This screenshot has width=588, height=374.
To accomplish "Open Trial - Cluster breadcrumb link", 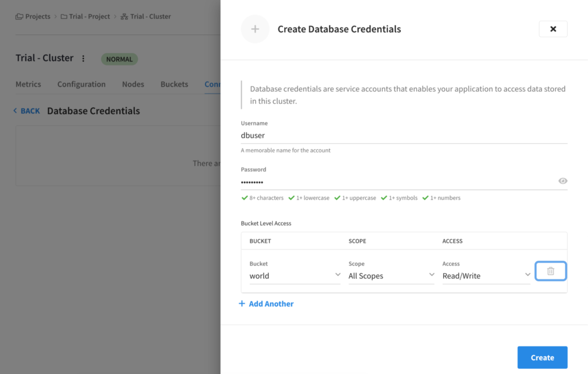I will coord(150,17).
